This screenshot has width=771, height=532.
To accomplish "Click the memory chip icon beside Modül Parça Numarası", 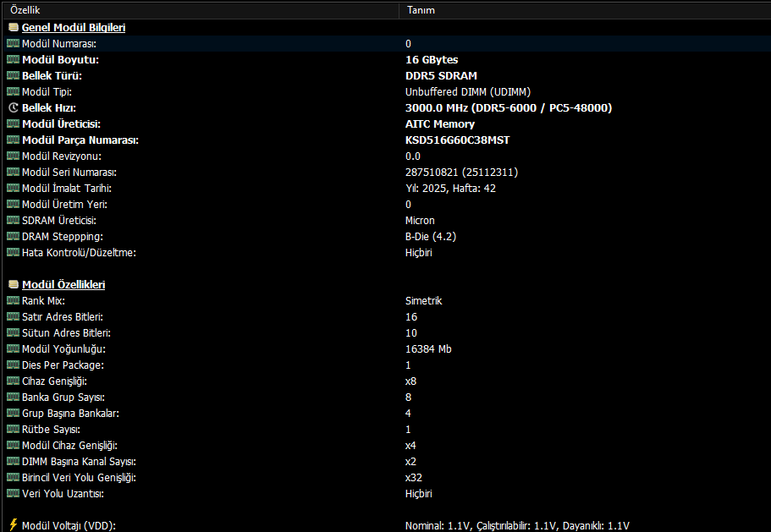I will 14,140.
